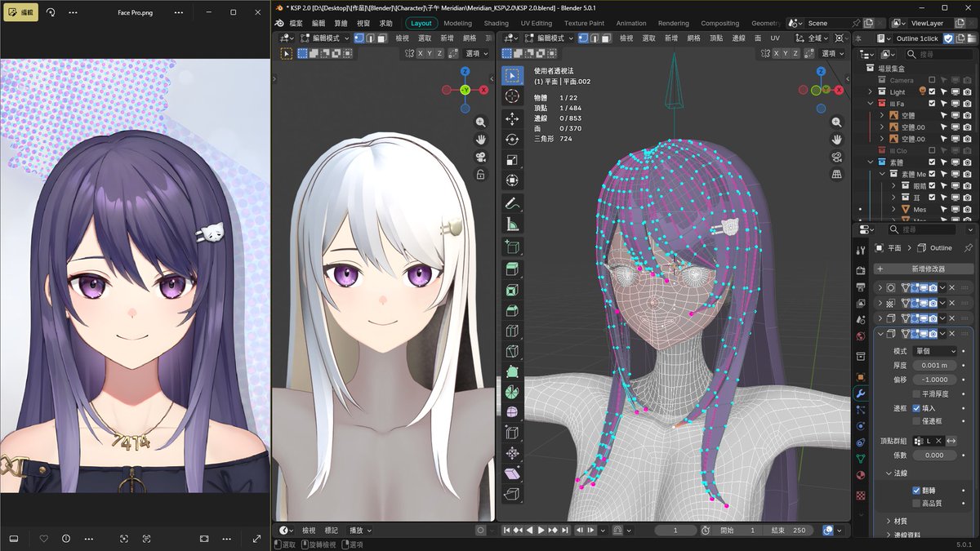980x551 pixels.
Task: Click rotate icon in Photos window
Action: click(x=51, y=13)
